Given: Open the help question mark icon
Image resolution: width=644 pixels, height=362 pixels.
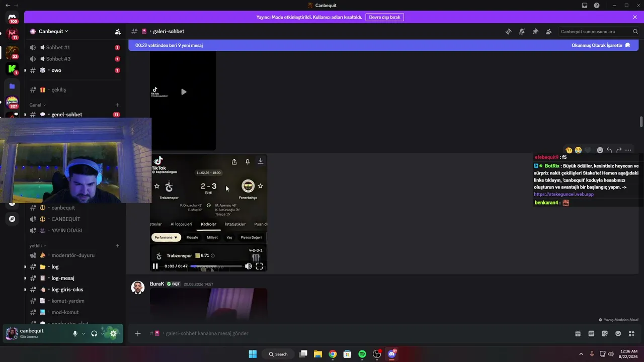Looking at the screenshot, I should (597, 6).
